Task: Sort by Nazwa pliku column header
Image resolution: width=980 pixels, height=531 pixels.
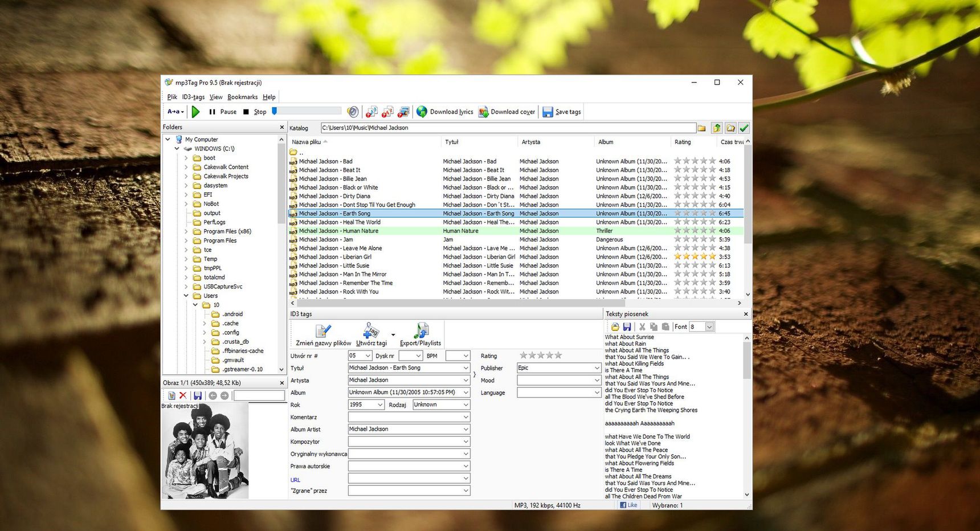Action: (365, 142)
